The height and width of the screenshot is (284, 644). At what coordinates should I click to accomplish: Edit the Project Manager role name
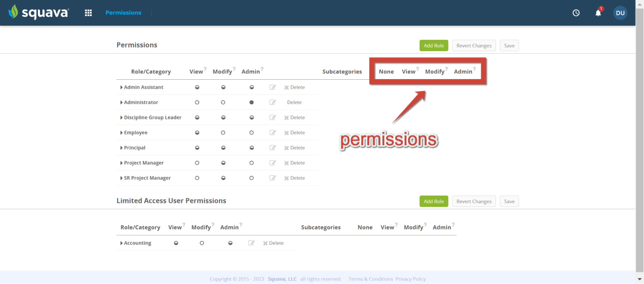tap(273, 163)
